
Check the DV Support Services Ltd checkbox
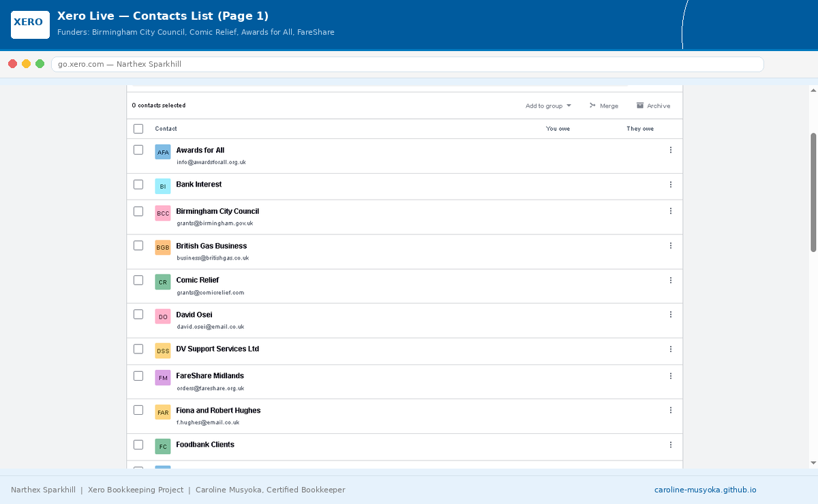(x=138, y=349)
